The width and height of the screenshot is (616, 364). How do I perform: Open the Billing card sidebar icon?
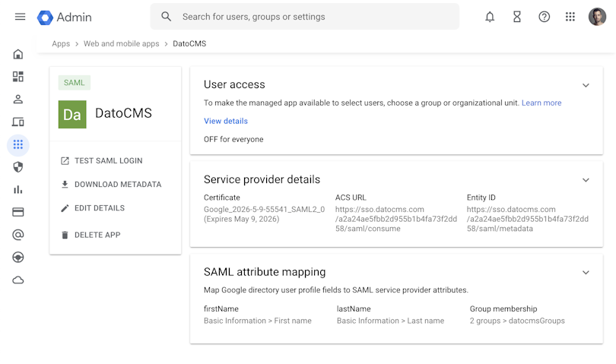18,212
